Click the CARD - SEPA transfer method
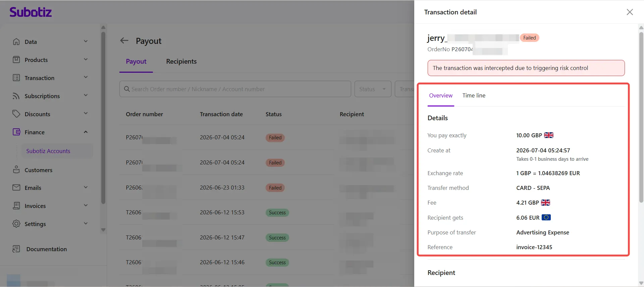Image resolution: width=644 pixels, height=287 pixels. [x=533, y=188]
